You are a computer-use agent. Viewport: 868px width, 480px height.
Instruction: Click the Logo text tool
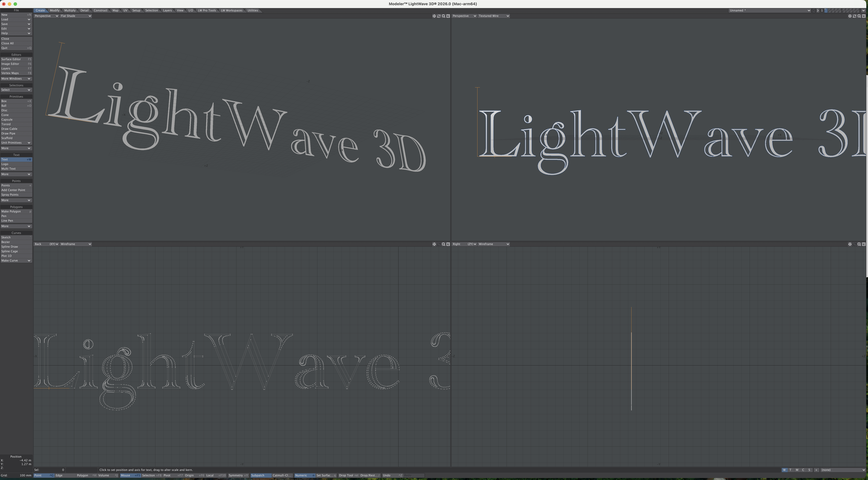click(16, 164)
